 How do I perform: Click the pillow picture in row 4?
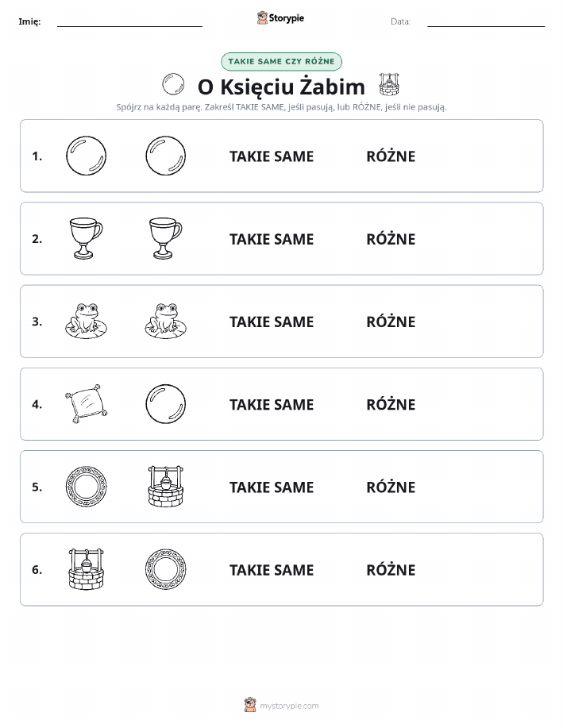coord(86,403)
